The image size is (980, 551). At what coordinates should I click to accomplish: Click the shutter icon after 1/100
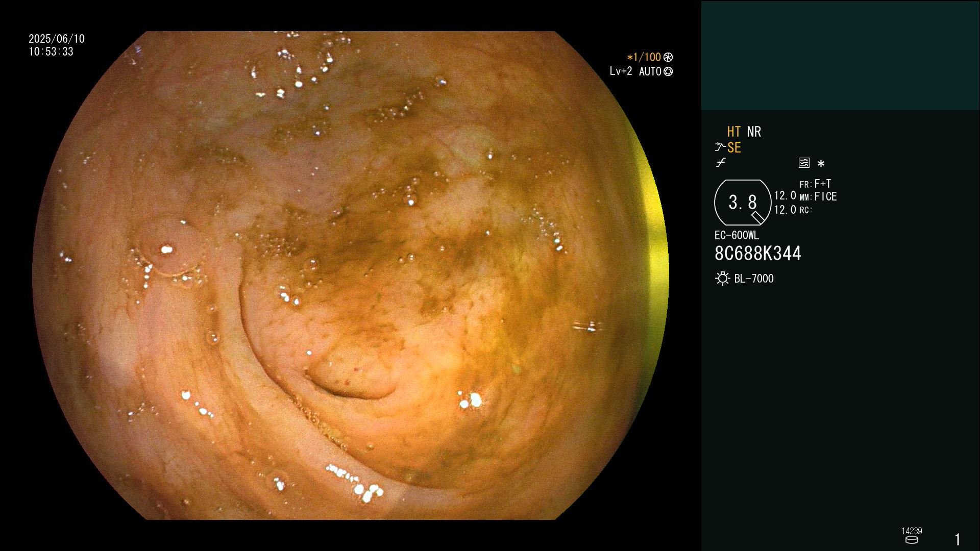(668, 57)
